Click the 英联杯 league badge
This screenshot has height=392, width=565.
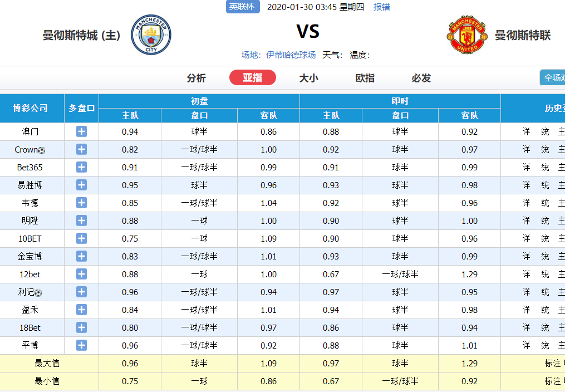click(x=243, y=7)
